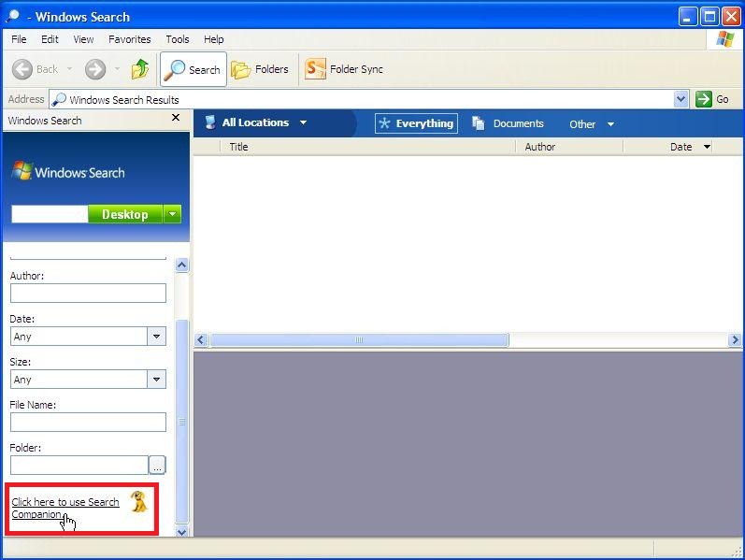Open dropdown arrow next to Desktop button
The width and height of the screenshot is (745, 560).
[x=172, y=214]
